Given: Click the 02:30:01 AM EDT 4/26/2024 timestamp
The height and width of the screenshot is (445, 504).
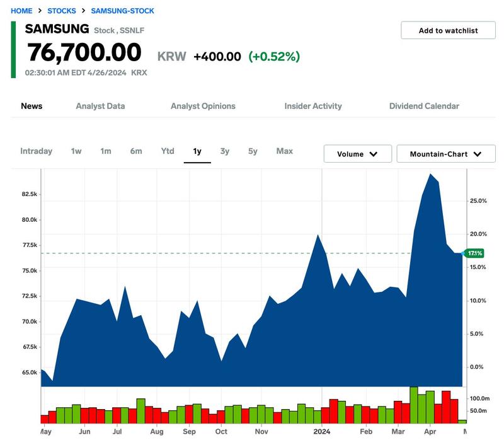Looking at the screenshot, I should [x=76, y=72].
